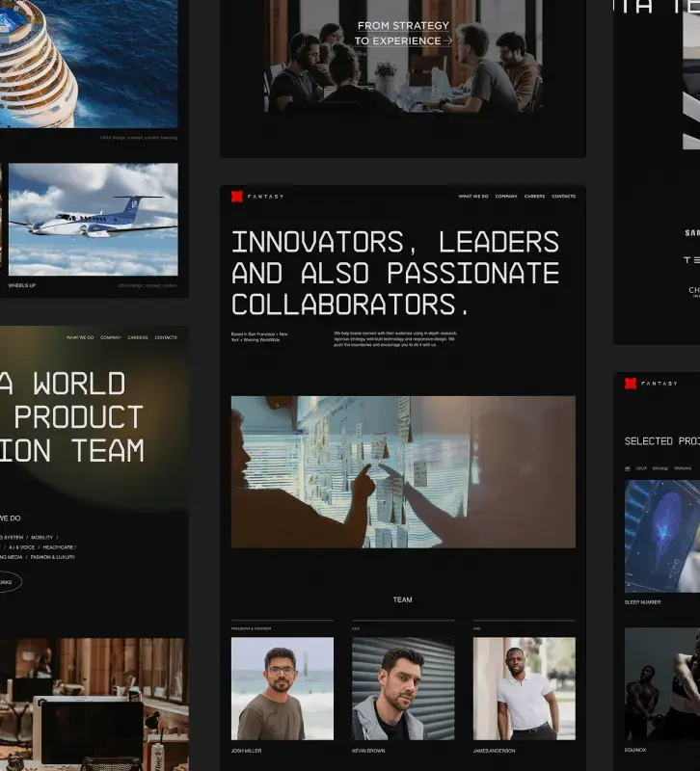
Task: Select the Strategy project filter tab
Action: 660,468
